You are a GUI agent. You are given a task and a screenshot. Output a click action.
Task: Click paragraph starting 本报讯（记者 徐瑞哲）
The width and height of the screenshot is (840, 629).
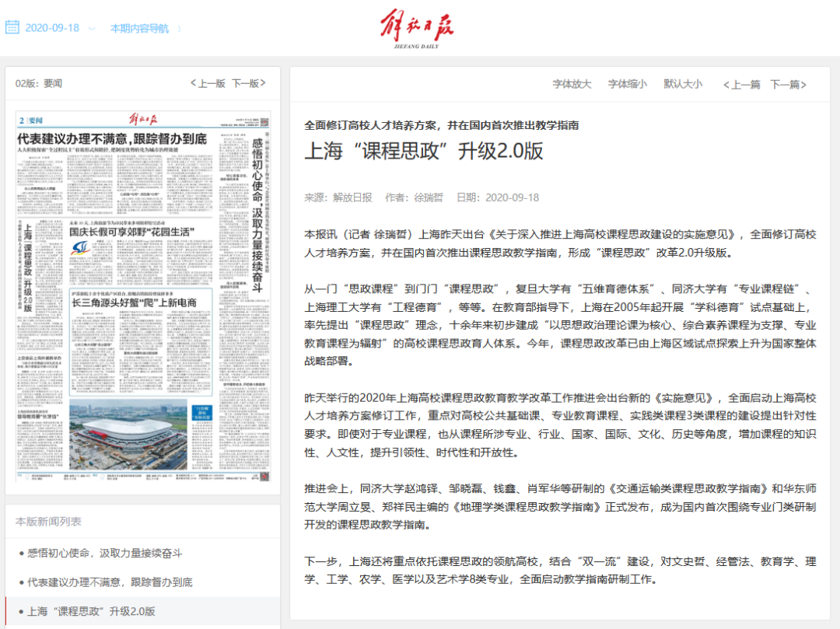tap(560, 243)
